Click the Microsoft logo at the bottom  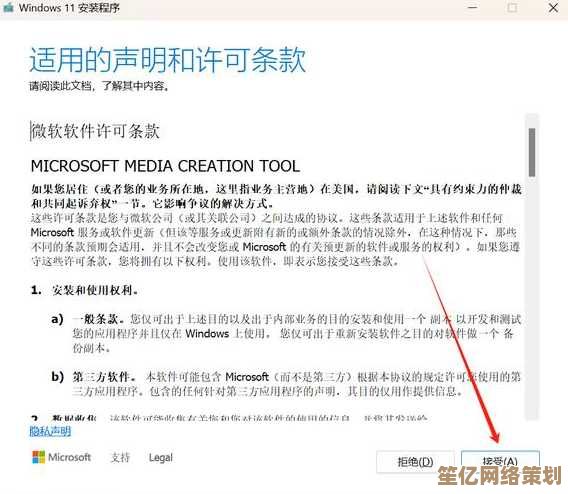pyautogui.click(x=61, y=457)
